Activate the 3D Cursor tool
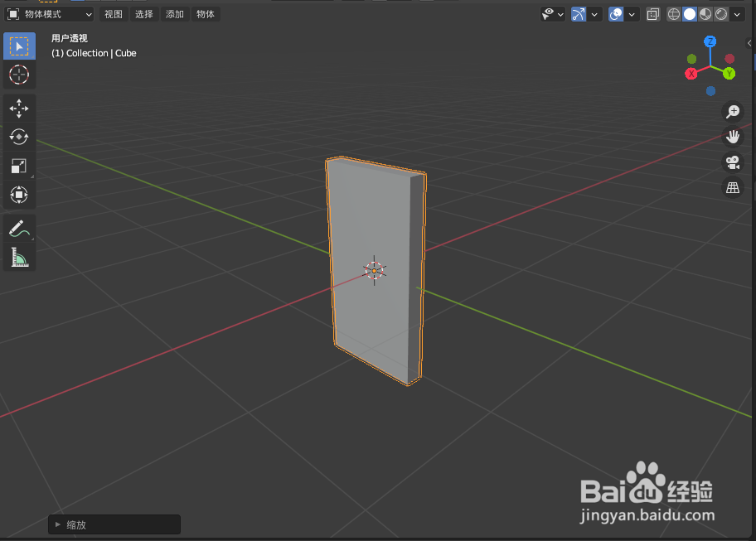The height and width of the screenshot is (541, 756). click(x=19, y=75)
